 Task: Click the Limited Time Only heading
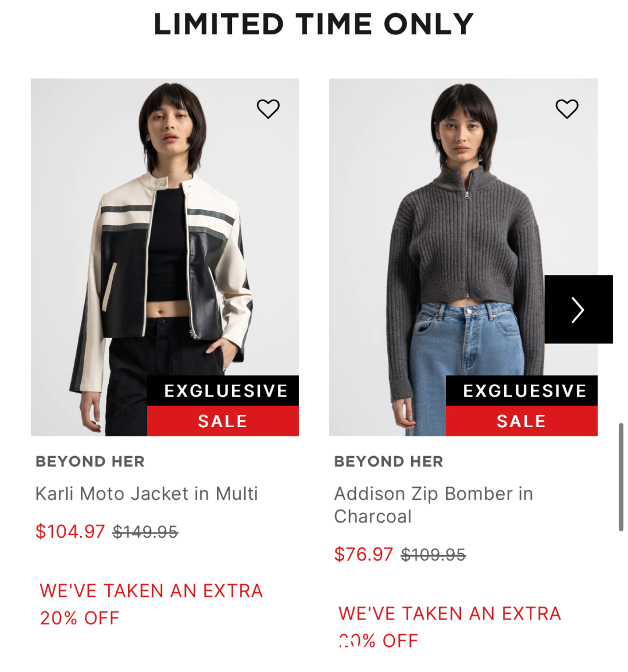point(314,24)
